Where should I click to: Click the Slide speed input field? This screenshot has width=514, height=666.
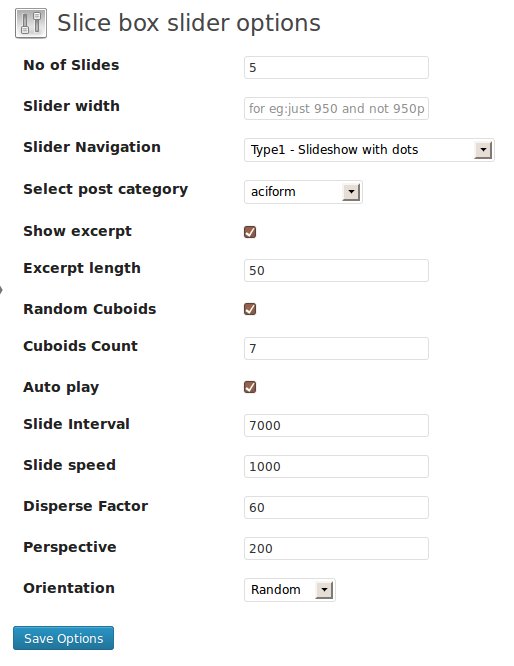click(x=336, y=467)
